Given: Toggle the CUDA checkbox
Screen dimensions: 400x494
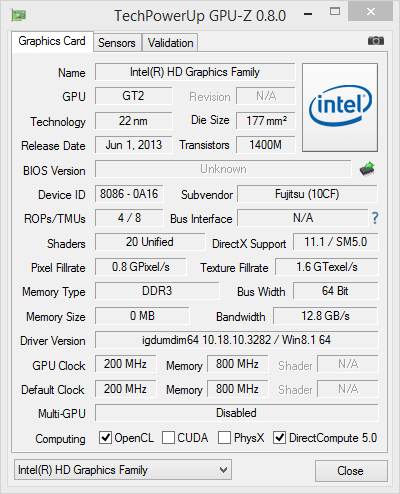Looking at the screenshot, I should click(x=168, y=437).
